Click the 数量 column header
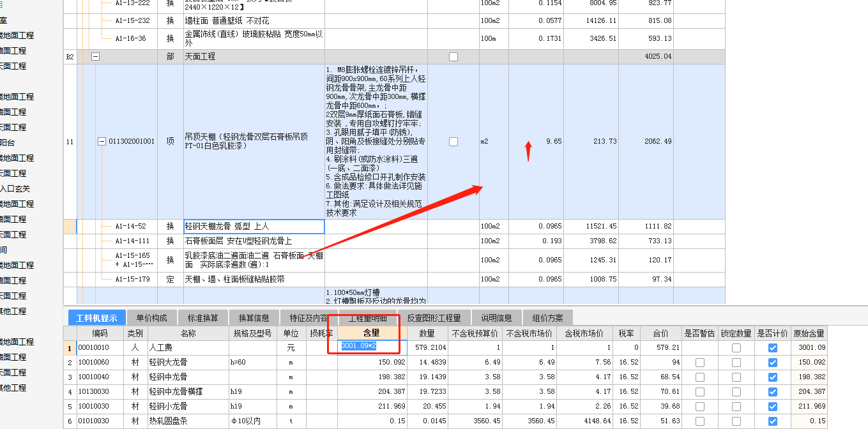The width and height of the screenshot is (868, 429). (427, 333)
